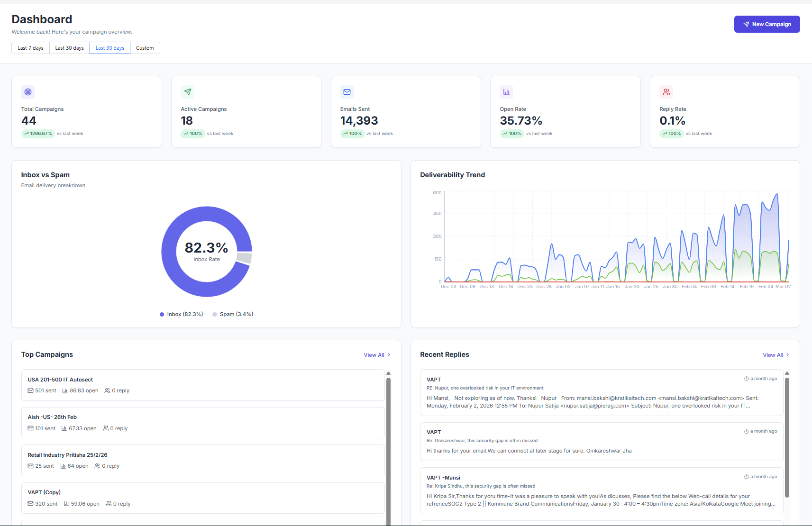Click the clock icon on the first VAPT reply
Screen dimensions: 812x526
[x=745, y=378]
